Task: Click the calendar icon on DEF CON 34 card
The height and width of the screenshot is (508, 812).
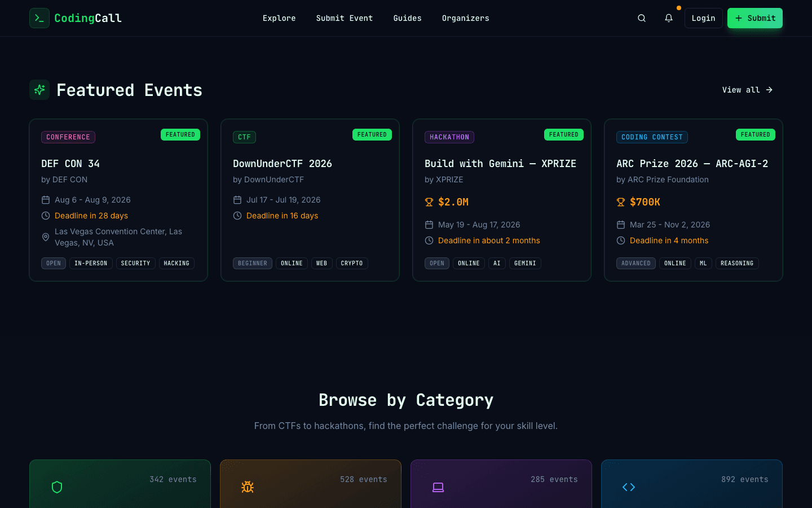Action: (46, 200)
